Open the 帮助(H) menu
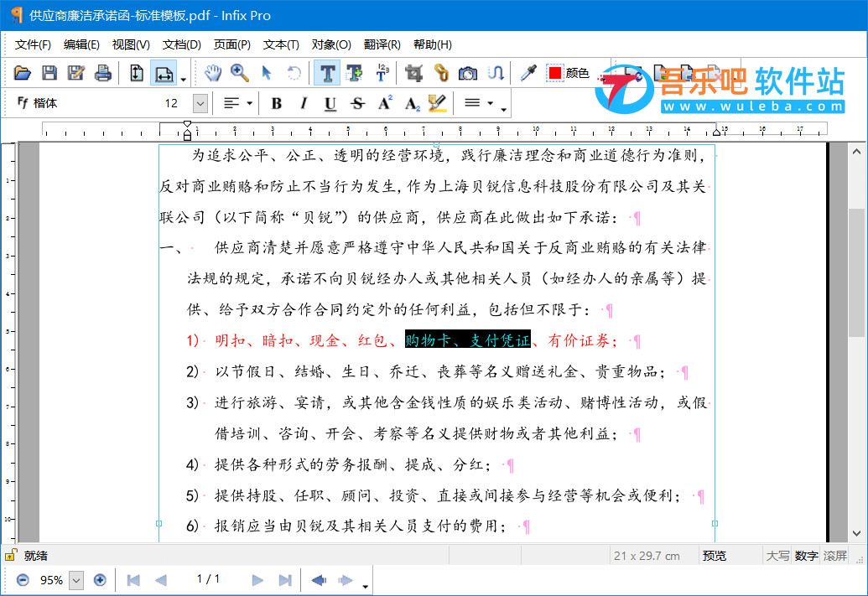This screenshot has height=596, width=868. click(433, 44)
